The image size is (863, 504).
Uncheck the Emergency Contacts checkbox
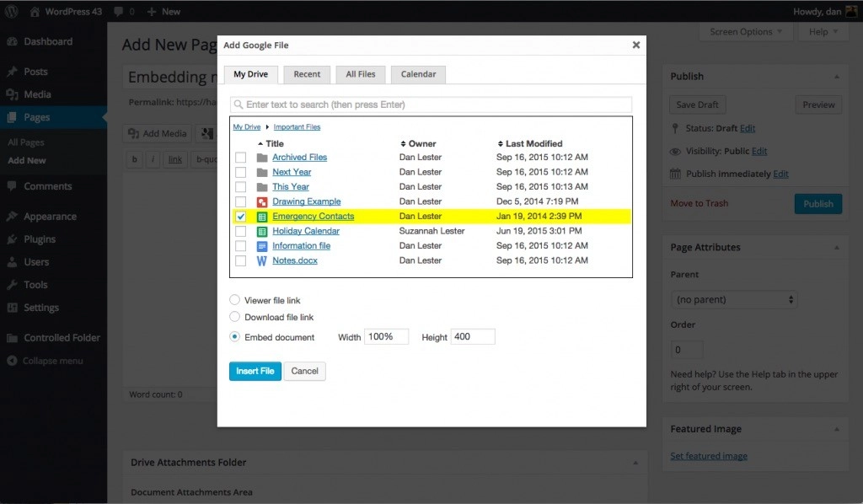[x=241, y=217]
